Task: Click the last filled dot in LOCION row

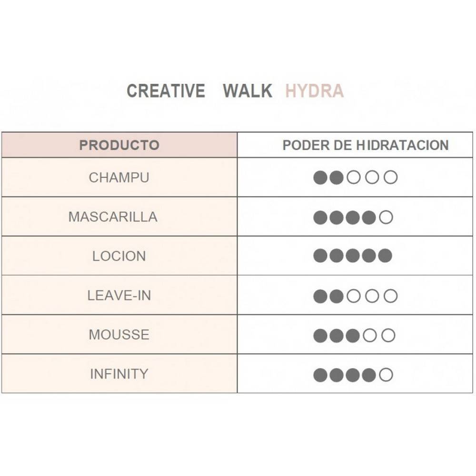Action: (x=385, y=256)
